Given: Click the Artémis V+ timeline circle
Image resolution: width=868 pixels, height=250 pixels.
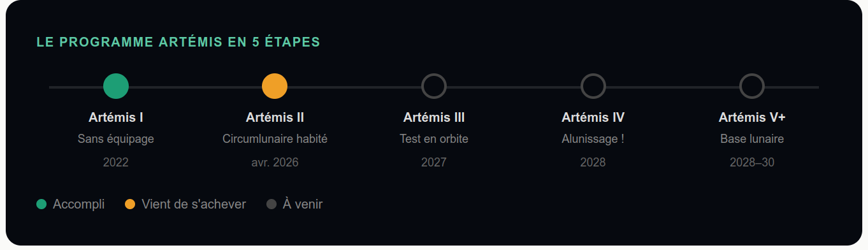Looking at the screenshot, I should (752, 86).
